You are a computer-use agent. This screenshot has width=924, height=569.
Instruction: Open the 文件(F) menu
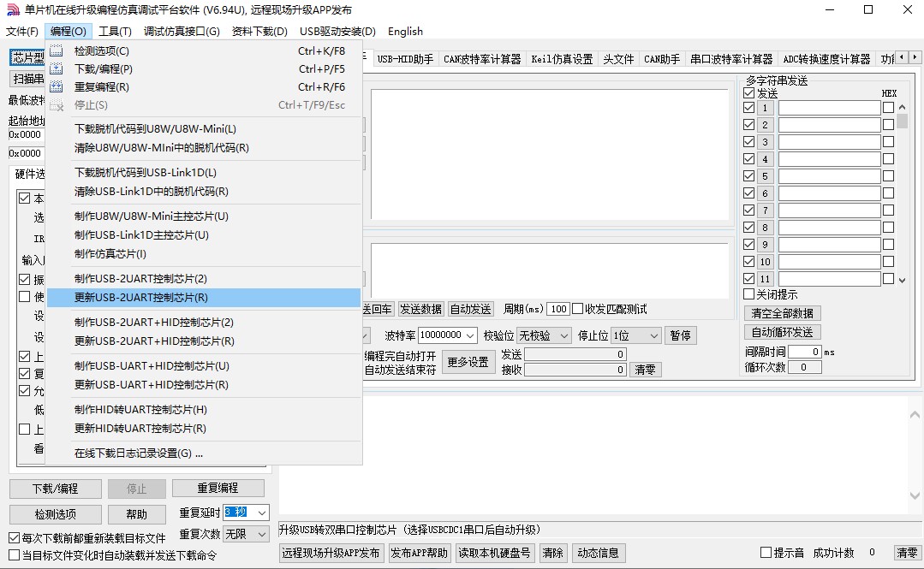22,31
